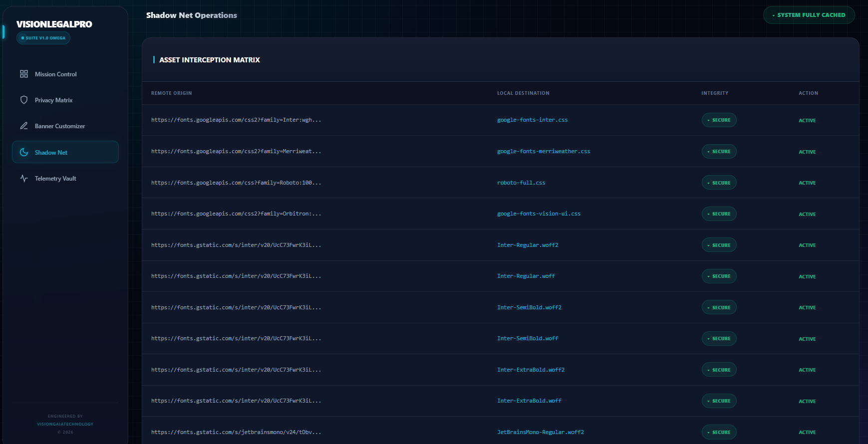The image size is (868, 444).
Task: Select the Inter-ExtraBold.woff file name
Action: 529,401
